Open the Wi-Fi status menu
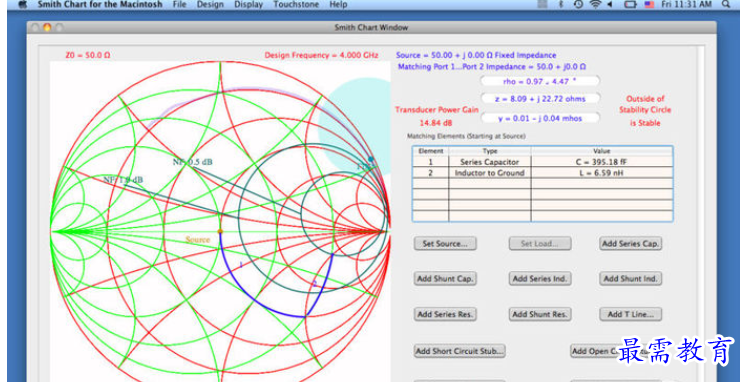The image size is (740, 382). (596, 4)
